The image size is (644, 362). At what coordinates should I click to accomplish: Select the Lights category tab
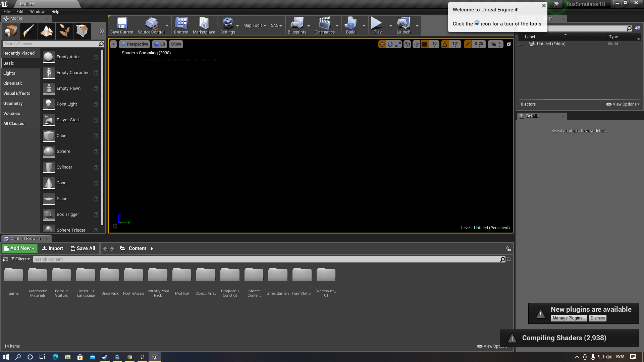(9, 73)
